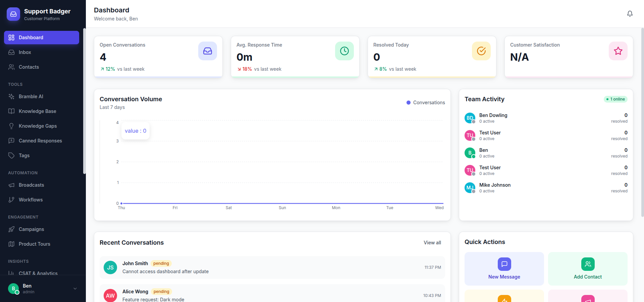The image size is (644, 302).
Task: Click the Thu data point on chart
Action: coord(121,203)
